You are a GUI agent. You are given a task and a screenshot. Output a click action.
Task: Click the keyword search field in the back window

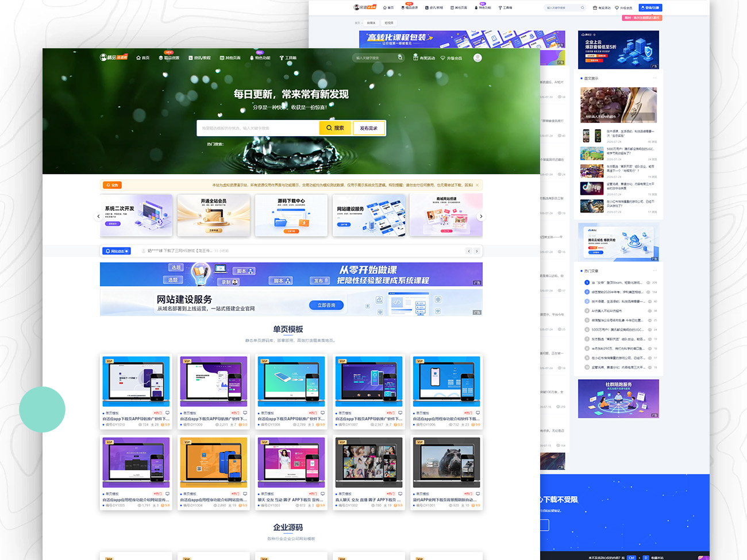coord(565,8)
